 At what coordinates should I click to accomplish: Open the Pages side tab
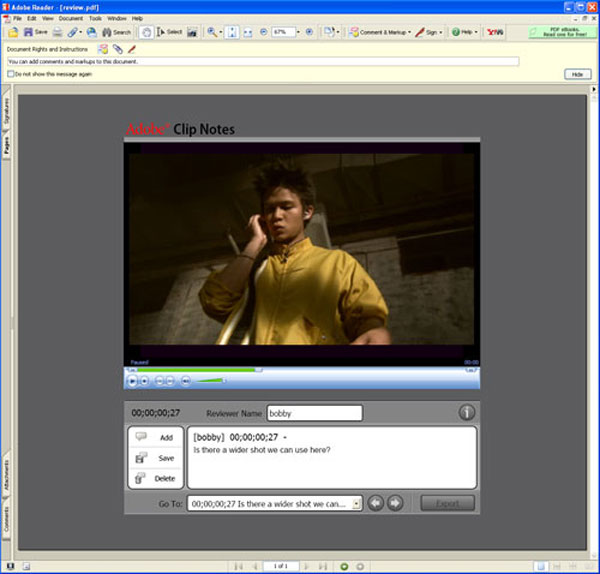coord(6,145)
